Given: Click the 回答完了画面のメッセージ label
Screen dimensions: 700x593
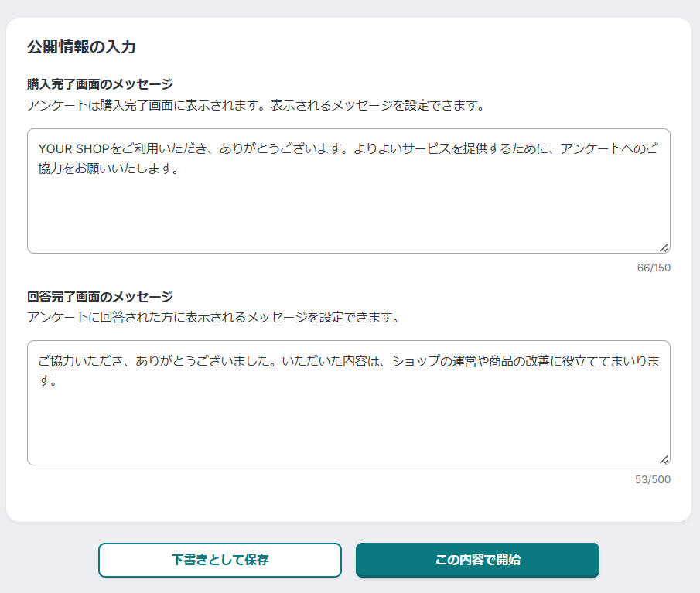Looking at the screenshot, I should pyautogui.click(x=100, y=296).
